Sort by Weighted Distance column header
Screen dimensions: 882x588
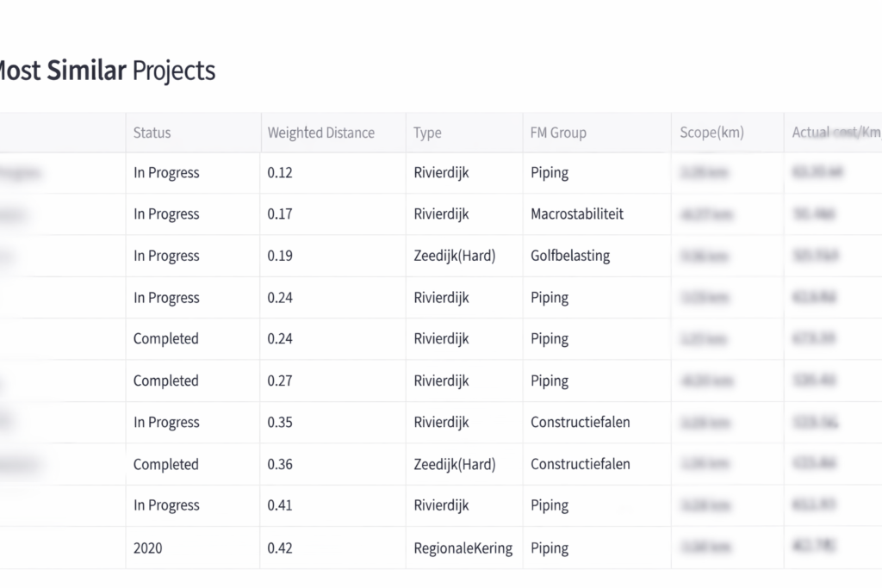click(x=320, y=133)
